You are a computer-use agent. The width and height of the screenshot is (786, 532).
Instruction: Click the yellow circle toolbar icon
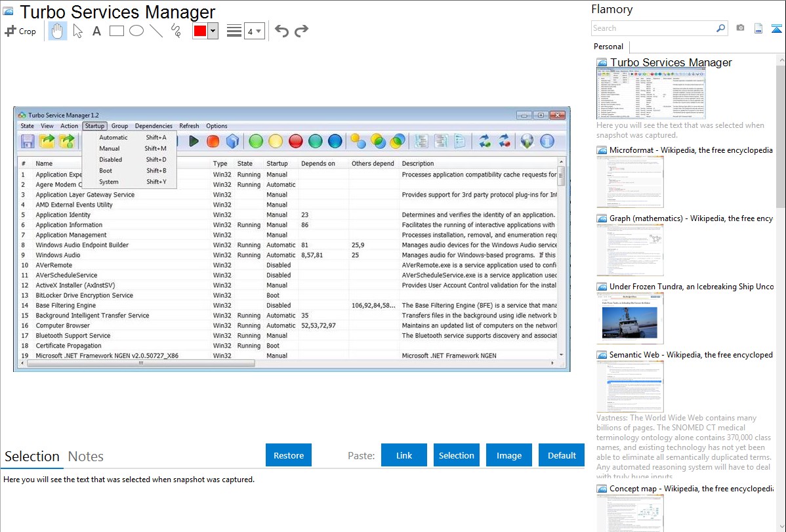click(276, 142)
